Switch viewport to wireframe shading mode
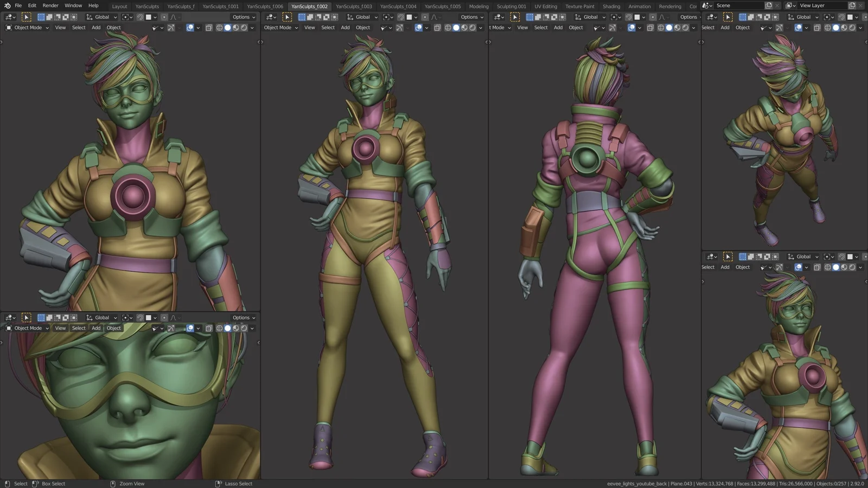Viewport: 868px width, 488px height. (x=219, y=28)
